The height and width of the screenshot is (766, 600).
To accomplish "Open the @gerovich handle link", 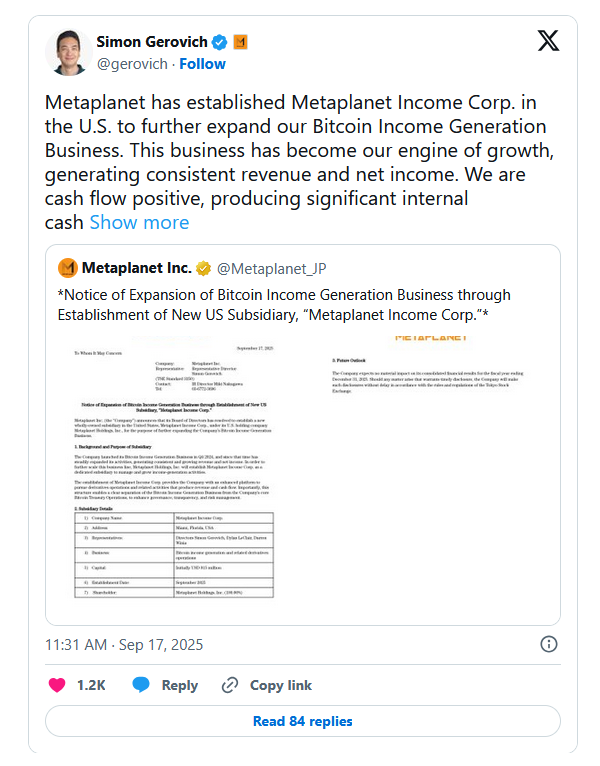I will [x=132, y=64].
